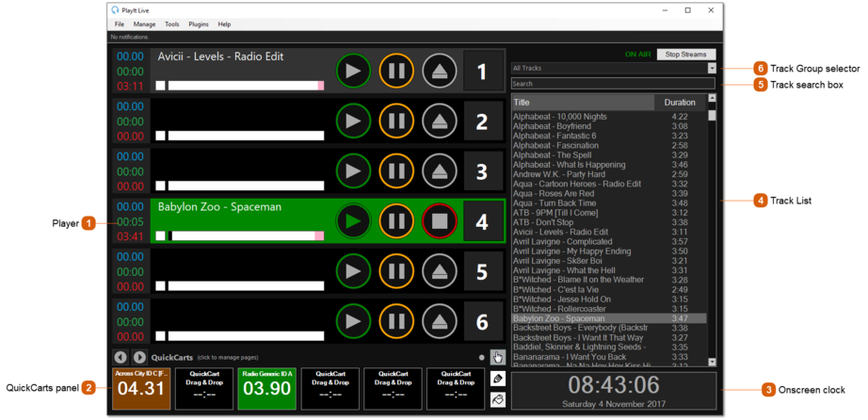Viewport: 868px width, 420px height.
Task: Select highlighted Babylon Zoo - Spaceman list row
Action: pos(609,318)
